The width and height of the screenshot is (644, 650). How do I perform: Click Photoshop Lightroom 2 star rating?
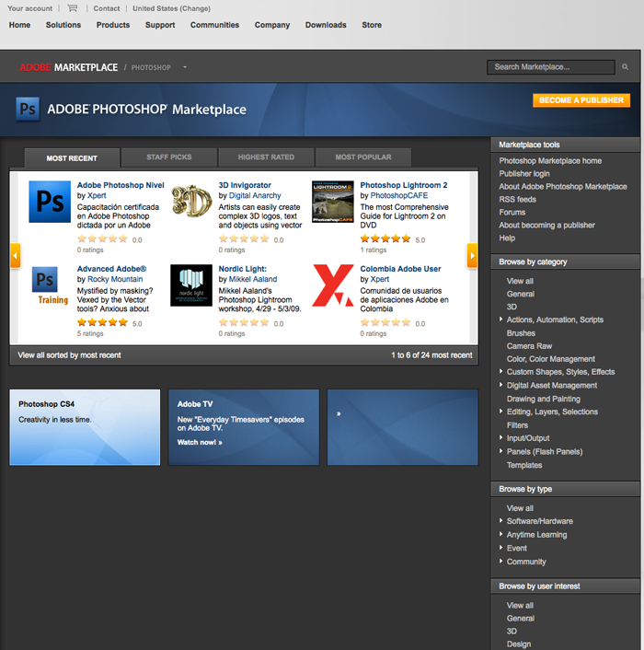pos(385,238)
